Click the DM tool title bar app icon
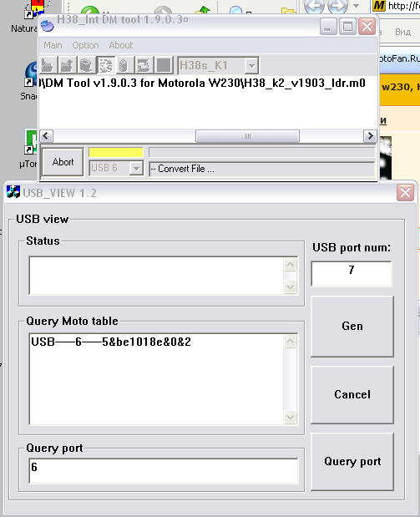 click(x=48, y=25)
